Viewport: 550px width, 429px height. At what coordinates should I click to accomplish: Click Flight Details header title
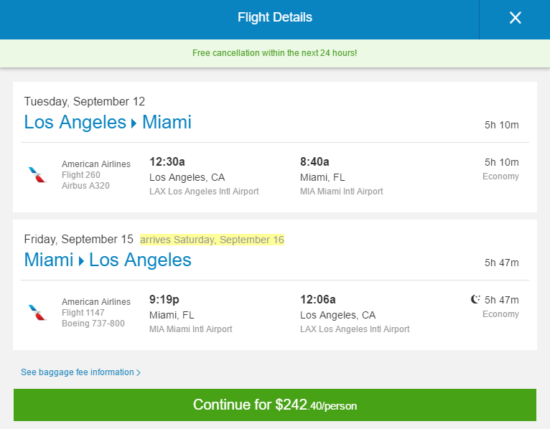(x=275, y=17)
